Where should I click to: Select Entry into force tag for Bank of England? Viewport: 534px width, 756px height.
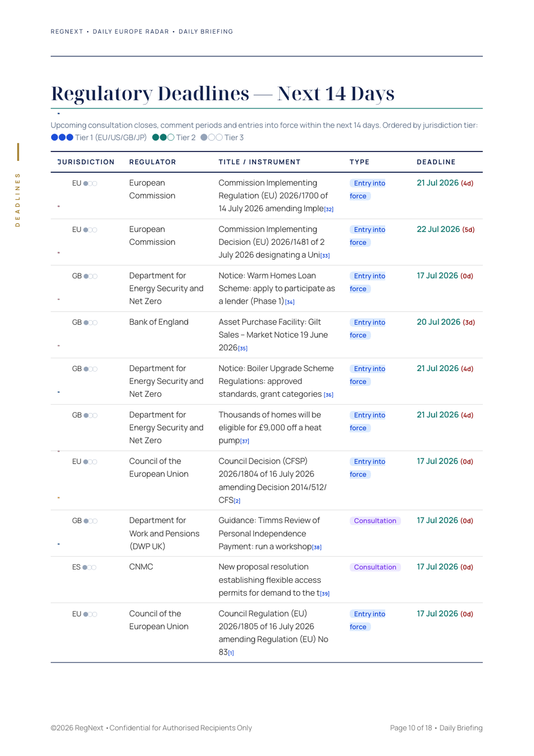368,329
